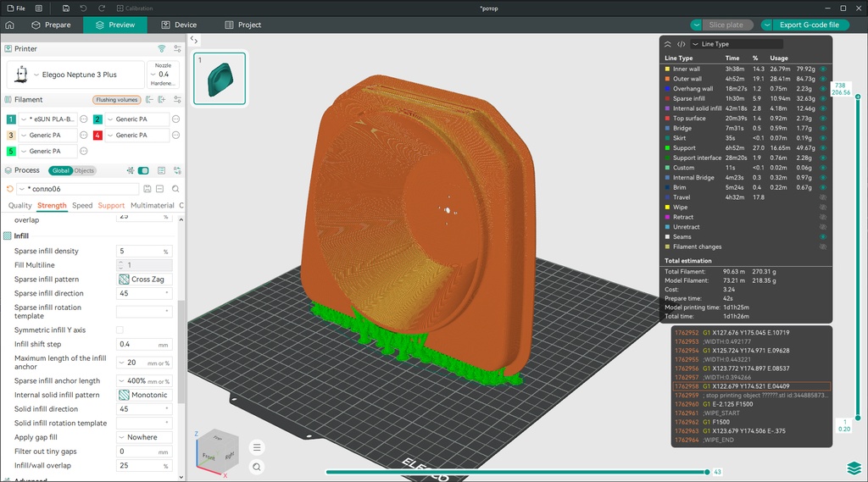The height and width of the screenshot is (482, 868).
Task: Open the File menu
Action: coord(16,8)
